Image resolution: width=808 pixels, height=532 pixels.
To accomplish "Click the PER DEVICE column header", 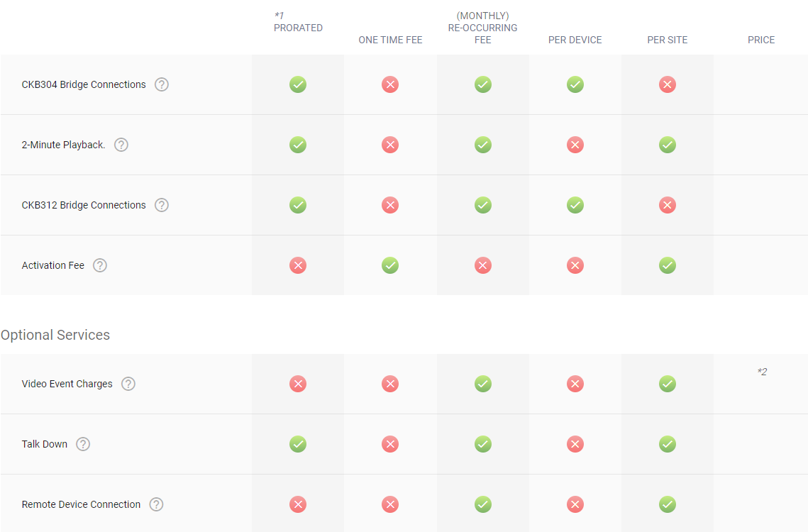I will pyautogui.click(x=575, y=40).
